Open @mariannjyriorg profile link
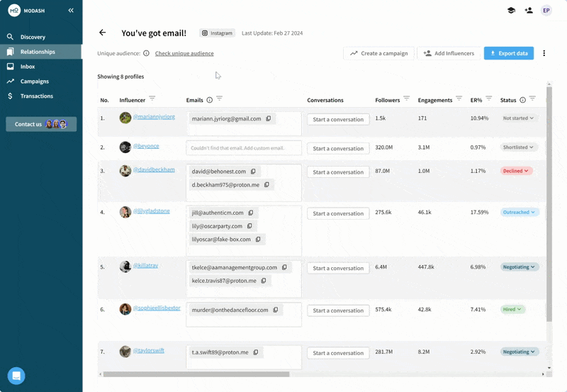The width and height of the screenshot is (567, 392). (x=154, y=116)
